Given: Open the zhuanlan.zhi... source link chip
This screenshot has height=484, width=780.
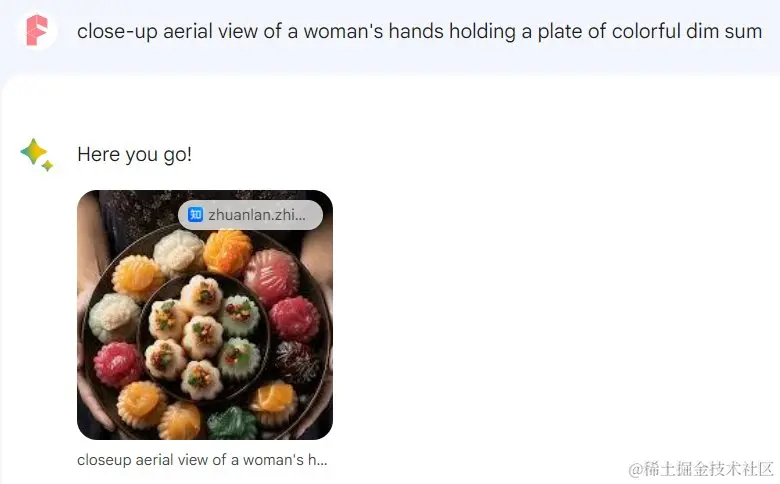Looking at the screenshot, I should pos(250,215).
